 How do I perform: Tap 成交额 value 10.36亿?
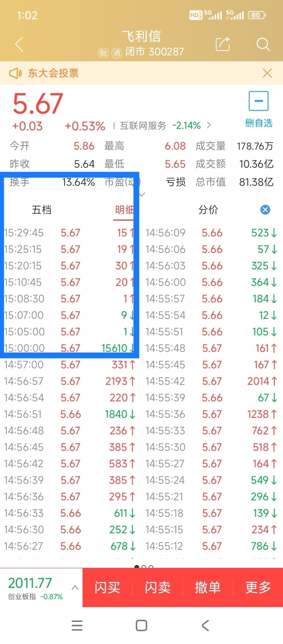[256, 164]
